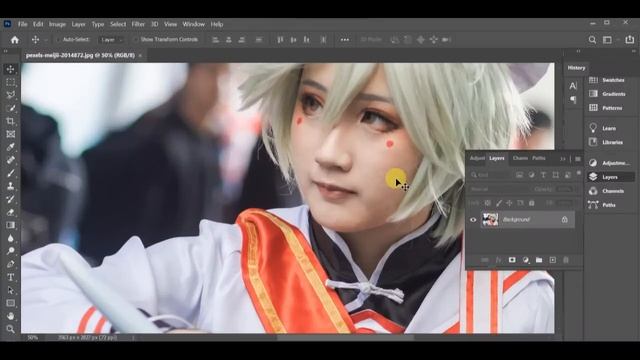Screen dimensions: 640x360
Task: Select the Rectangular Marquee tool
Action: click(11, 82)
